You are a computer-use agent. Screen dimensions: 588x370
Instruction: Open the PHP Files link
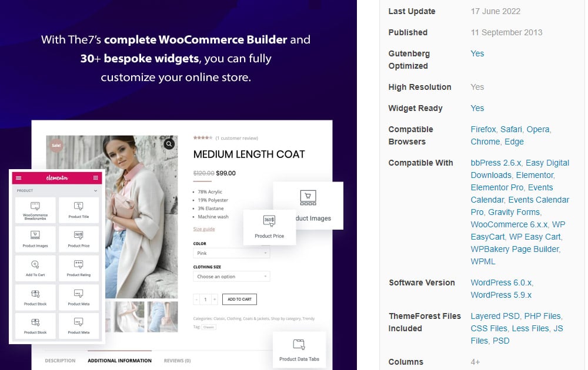pos(542,316)
